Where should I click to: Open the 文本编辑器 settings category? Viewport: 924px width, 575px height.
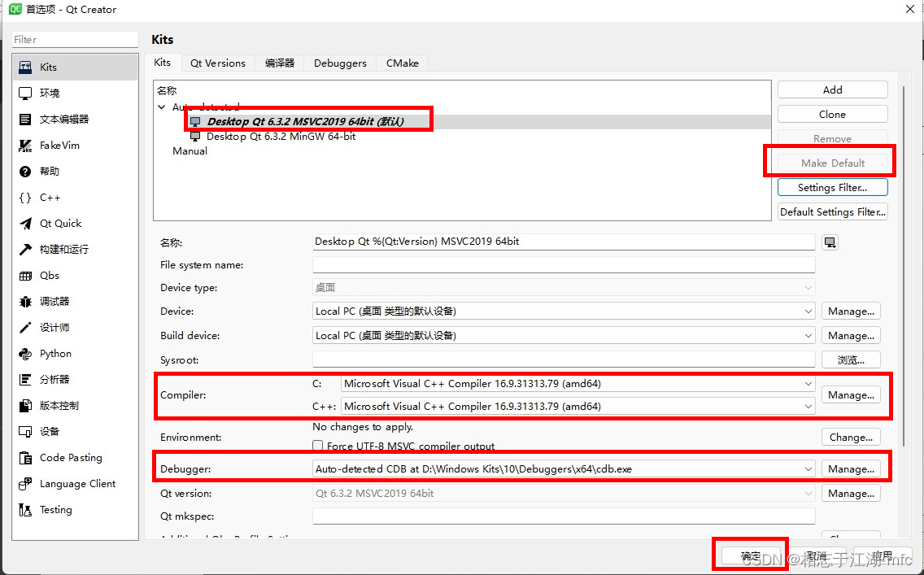tap(76, 119)
